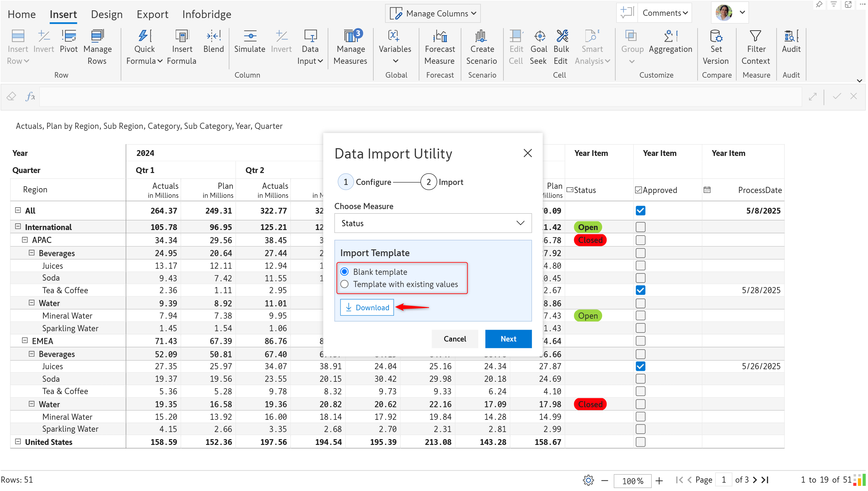Click the Create Scenario icon
This screenshot has height=491, width=868.
(481, 36)
